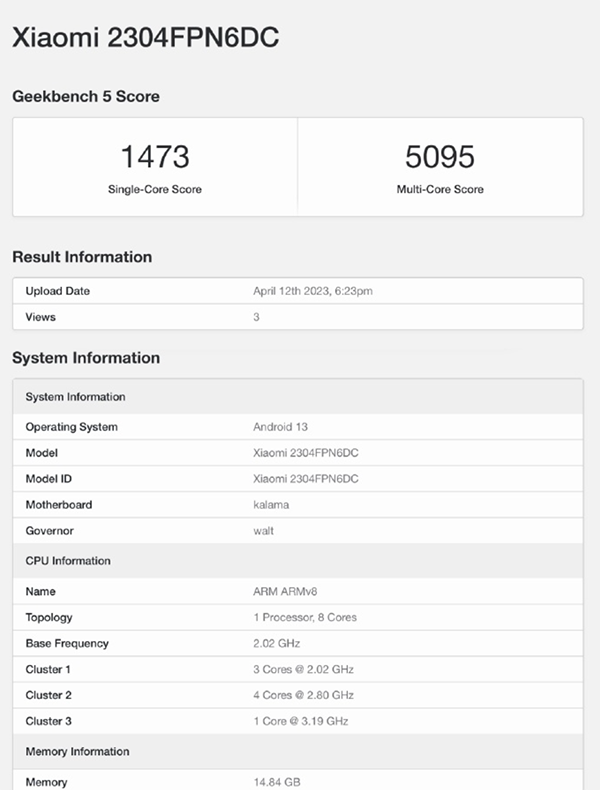Click the Xiaomi 2304FPN6DC page title
Viewport: 600px width, 790px height.
pyautogui.click(x=145, y=38)
